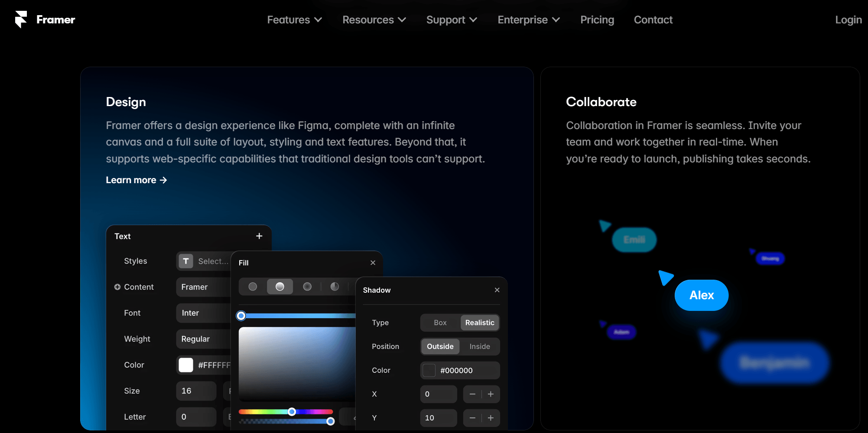Click the white text Color swatch
Image resolution: width=868 pixels, height=433 pixels.
(186, 365)
